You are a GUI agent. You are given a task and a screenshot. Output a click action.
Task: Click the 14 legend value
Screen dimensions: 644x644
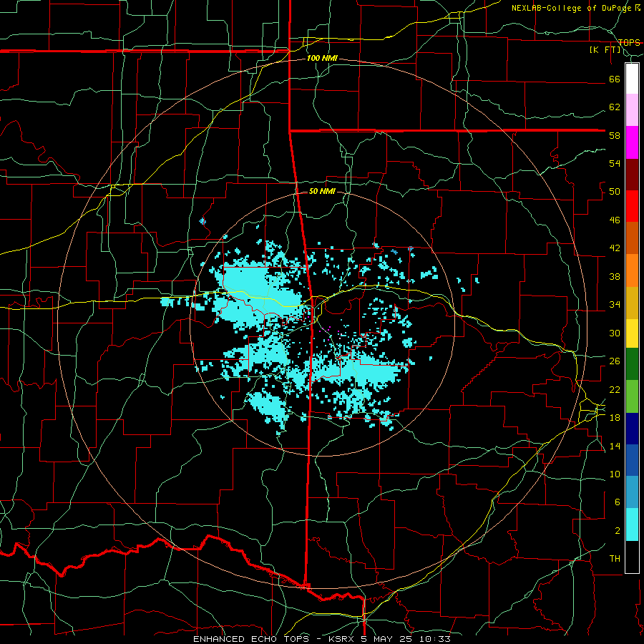coord(615,446)
